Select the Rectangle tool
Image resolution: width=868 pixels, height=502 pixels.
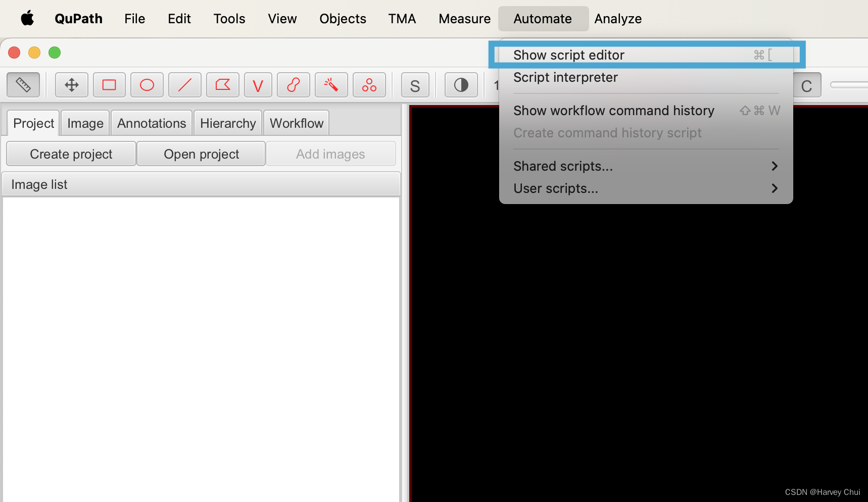click(109, 85)
